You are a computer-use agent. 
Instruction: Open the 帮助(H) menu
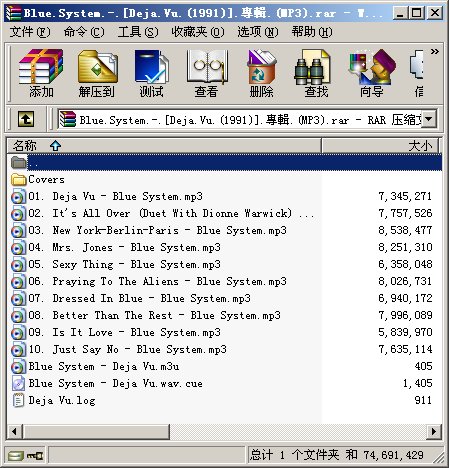point(312,32)
